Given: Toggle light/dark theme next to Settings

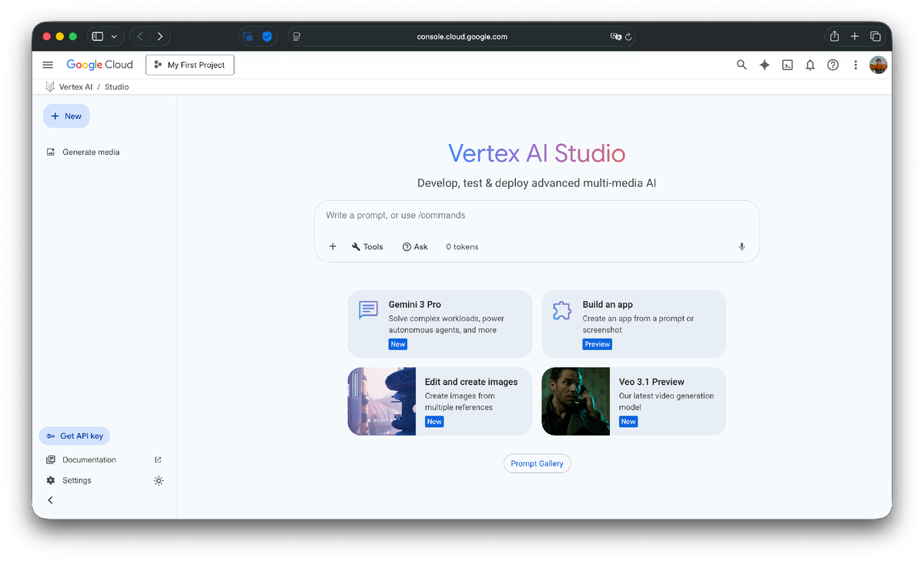Looking at the screenshot, I should point(159,480).
